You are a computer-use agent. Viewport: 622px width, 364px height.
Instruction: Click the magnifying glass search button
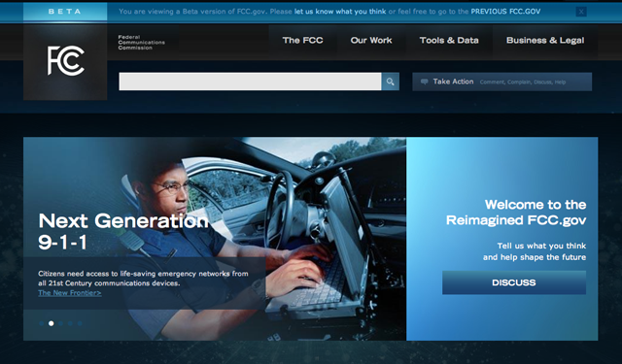pos(391,82)
